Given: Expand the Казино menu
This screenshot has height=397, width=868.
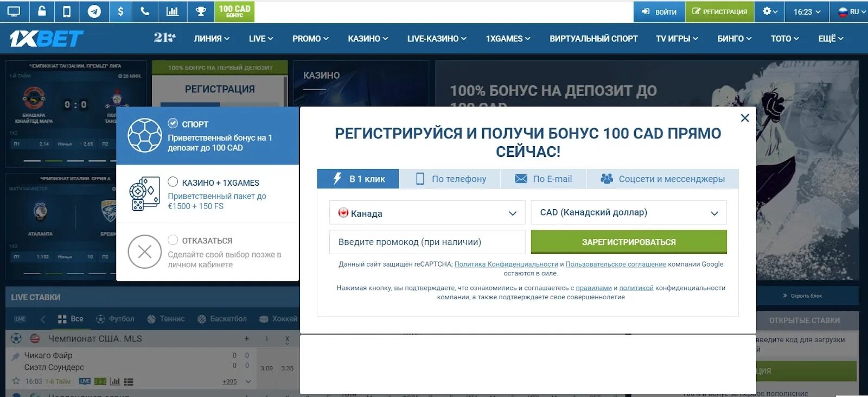Looking at the screenshot, I should [x=368, y=39].
